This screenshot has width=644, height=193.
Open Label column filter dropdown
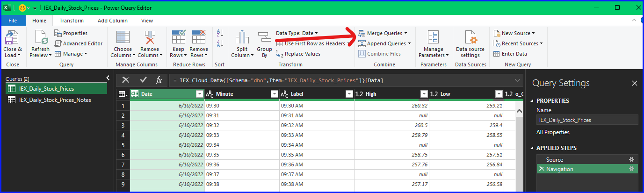click(349, 94)
